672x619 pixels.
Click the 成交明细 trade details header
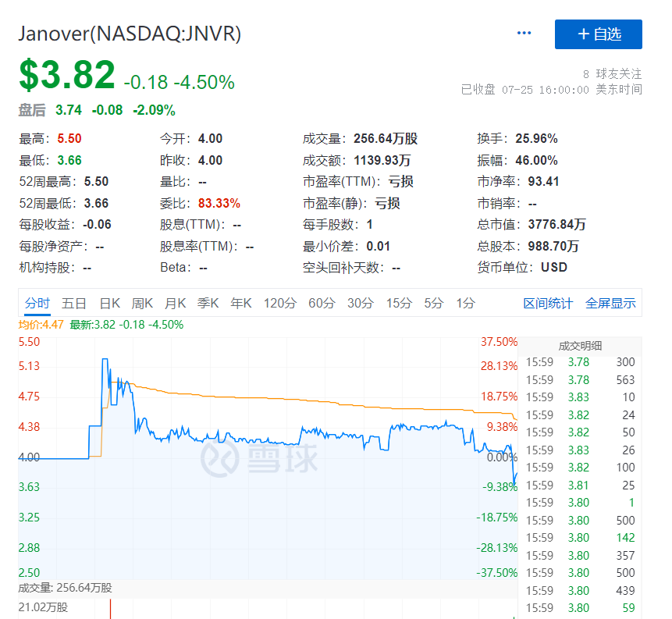[580, 346]
